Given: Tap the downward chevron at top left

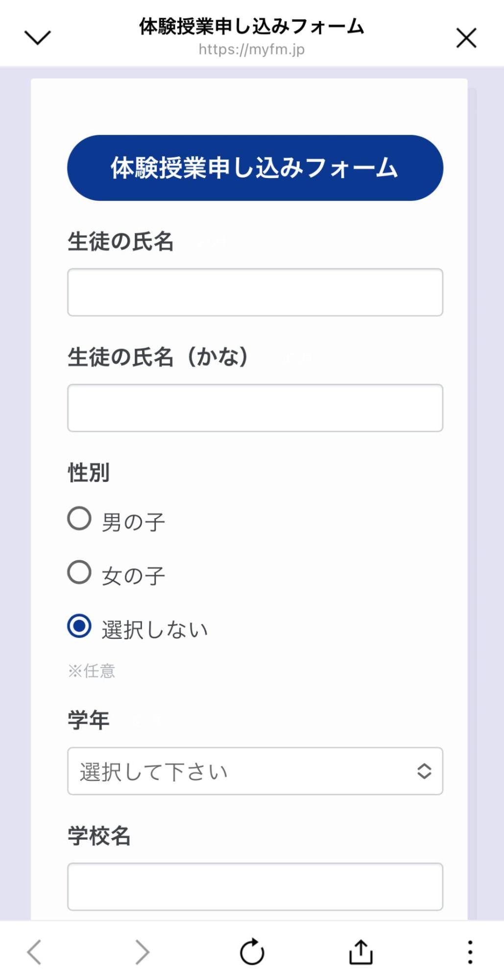Looking at the screenshot, I should pos(38,38).
